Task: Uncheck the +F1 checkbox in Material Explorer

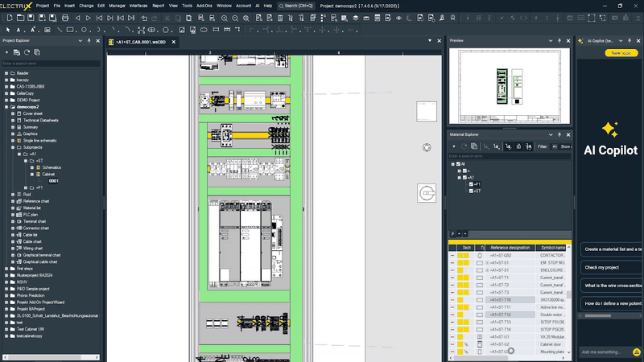Action: [x=472, y=184]
